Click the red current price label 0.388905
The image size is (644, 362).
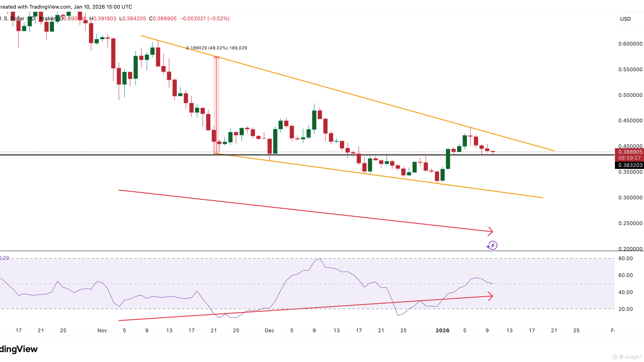[x=630, y=152]
